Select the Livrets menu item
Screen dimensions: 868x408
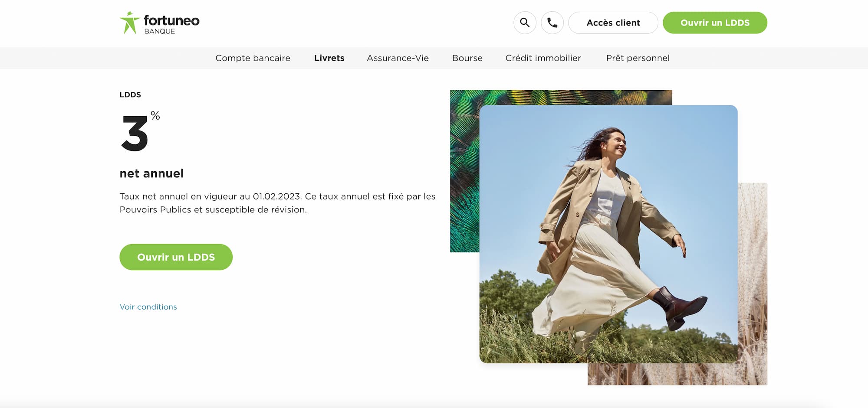coord(329,58)
